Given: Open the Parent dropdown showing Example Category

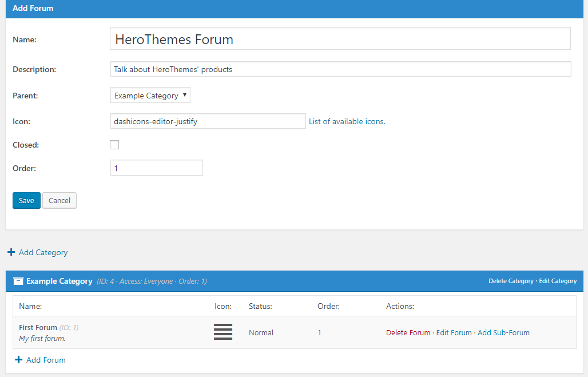Looking at the screenshot, I should [x=150, y=96].
